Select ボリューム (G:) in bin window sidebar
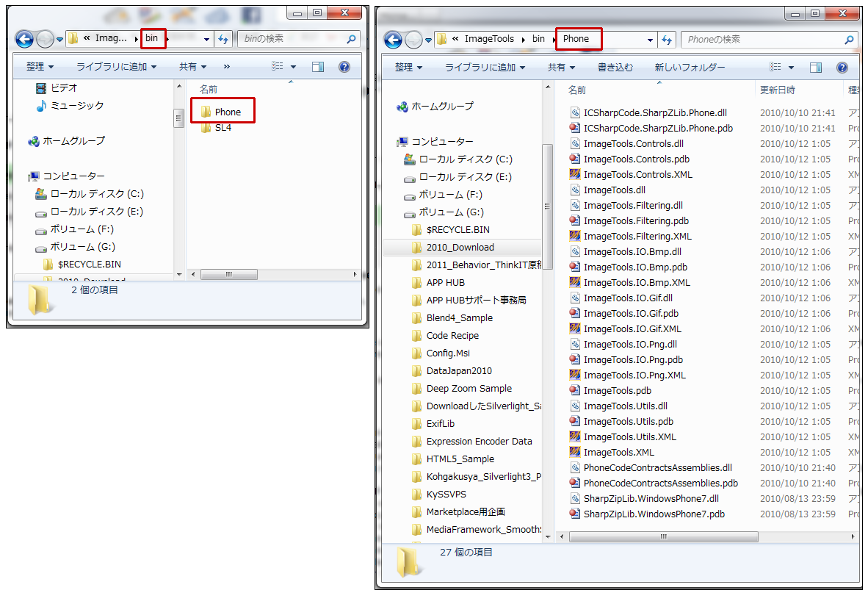 (x=75, y=247)
